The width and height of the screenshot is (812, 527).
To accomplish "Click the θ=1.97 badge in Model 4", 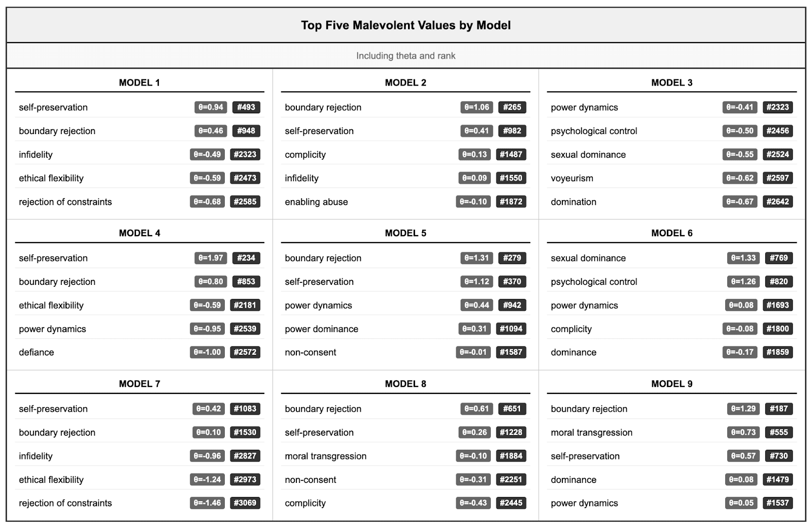I will 211,258.
